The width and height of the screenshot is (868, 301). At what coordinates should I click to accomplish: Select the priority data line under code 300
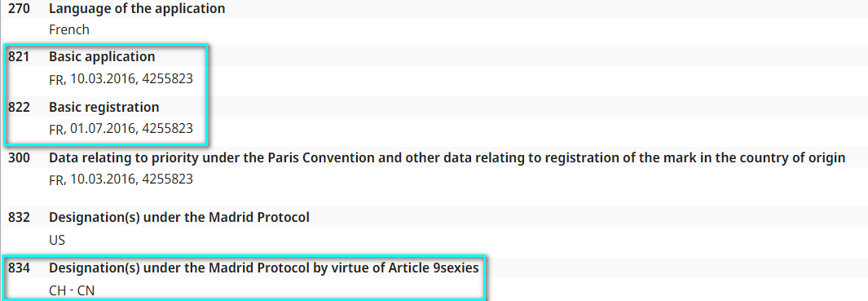(121, 179)
